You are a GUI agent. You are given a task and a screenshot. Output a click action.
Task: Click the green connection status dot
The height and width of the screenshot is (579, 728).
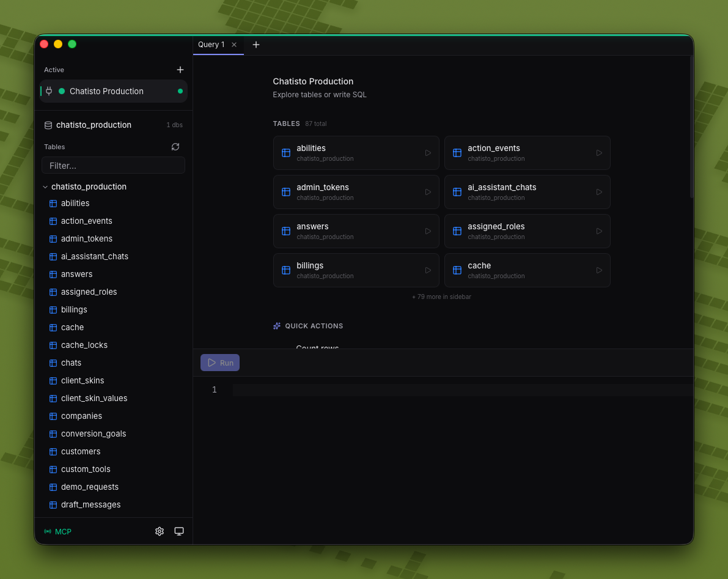180,91
